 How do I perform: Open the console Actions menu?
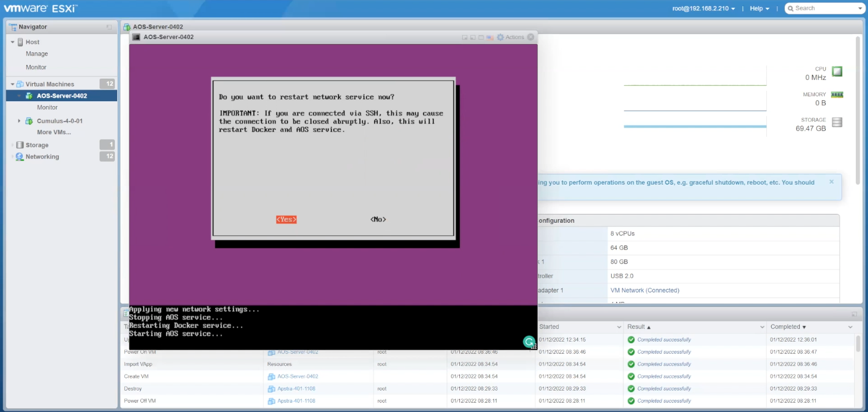coord(510,37)
